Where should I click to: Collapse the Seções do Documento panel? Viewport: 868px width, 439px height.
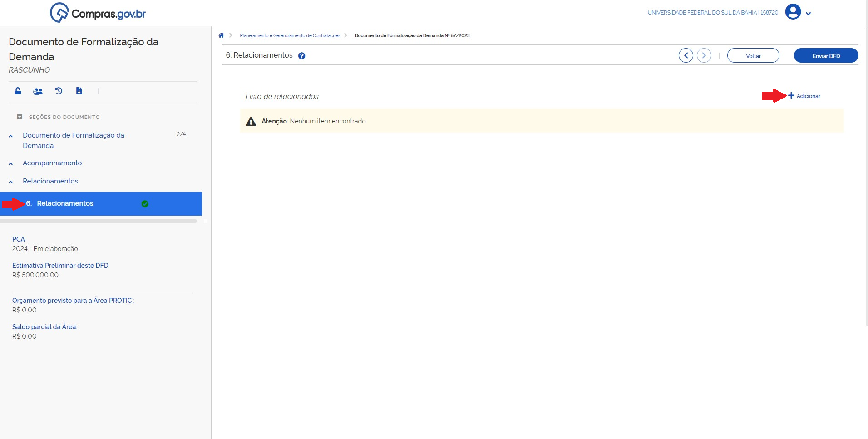(x=20, y=117)
